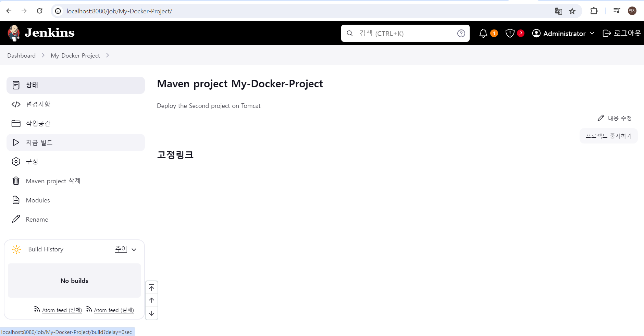Click My-Docker-Project breadcrumb link
This screenshot has width=644, height=336.
coord(75,55)
